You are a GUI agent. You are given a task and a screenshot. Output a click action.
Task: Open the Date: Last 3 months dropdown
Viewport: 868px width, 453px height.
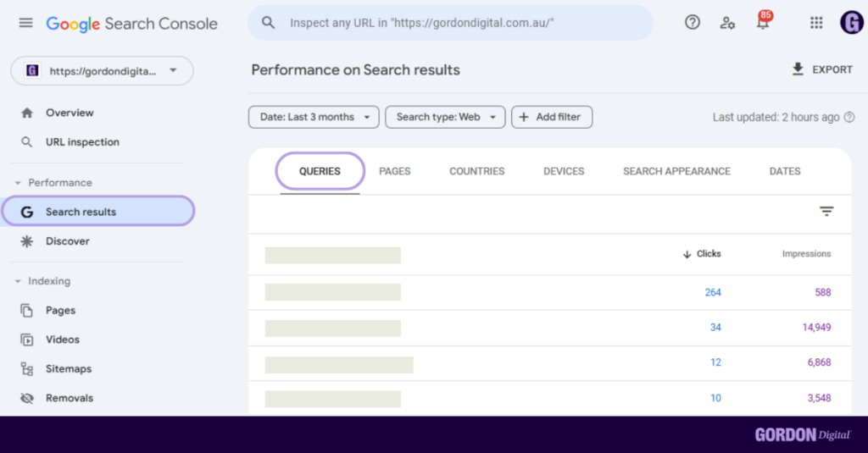(314, 117)
